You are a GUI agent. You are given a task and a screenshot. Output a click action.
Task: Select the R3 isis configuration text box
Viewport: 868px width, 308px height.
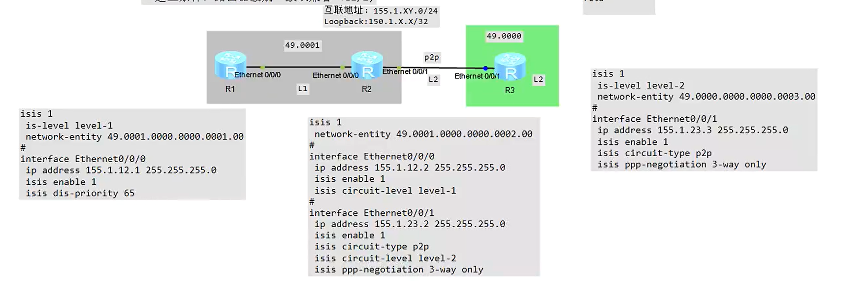tap(704, 119)
